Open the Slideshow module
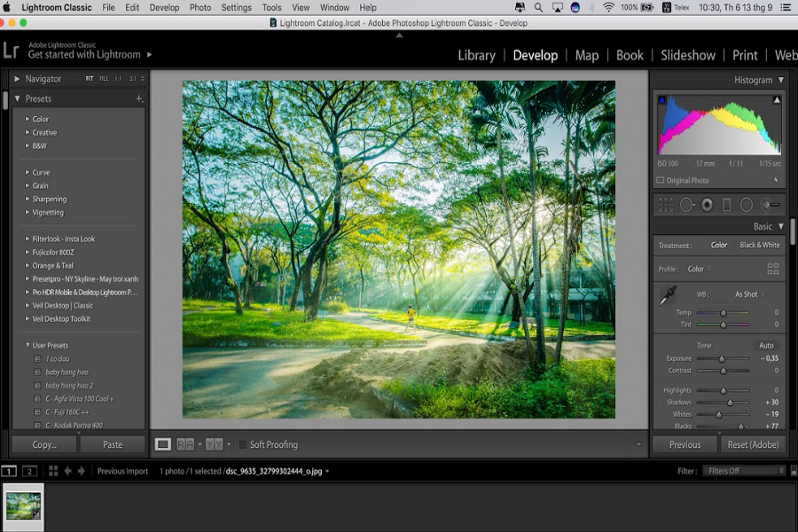 point(688,55)
